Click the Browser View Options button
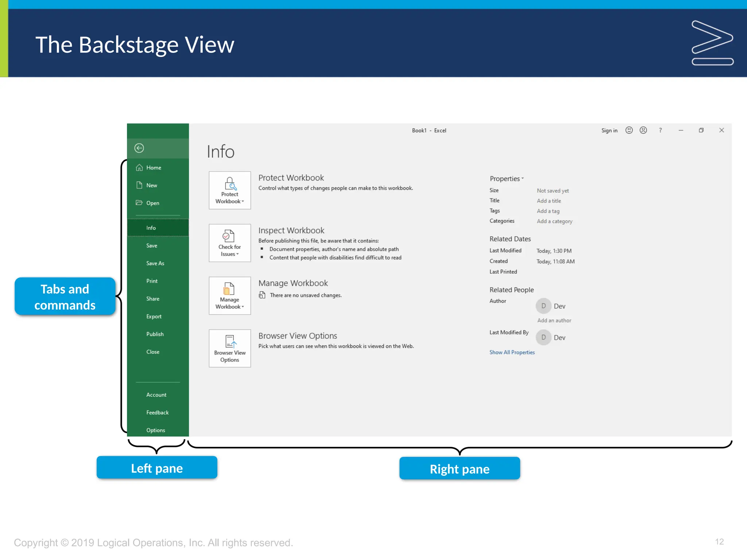 230,348
